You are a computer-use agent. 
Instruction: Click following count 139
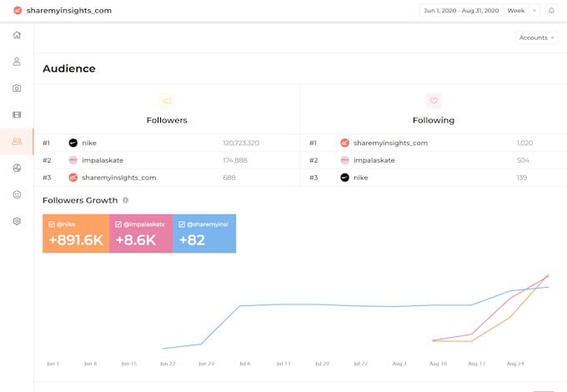tap(522, 178)
